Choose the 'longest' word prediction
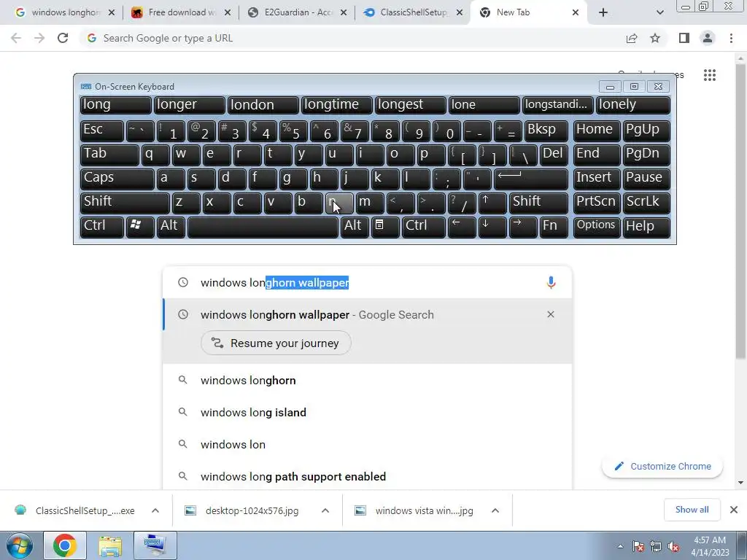The image size is (747, 560). [411, 105]
